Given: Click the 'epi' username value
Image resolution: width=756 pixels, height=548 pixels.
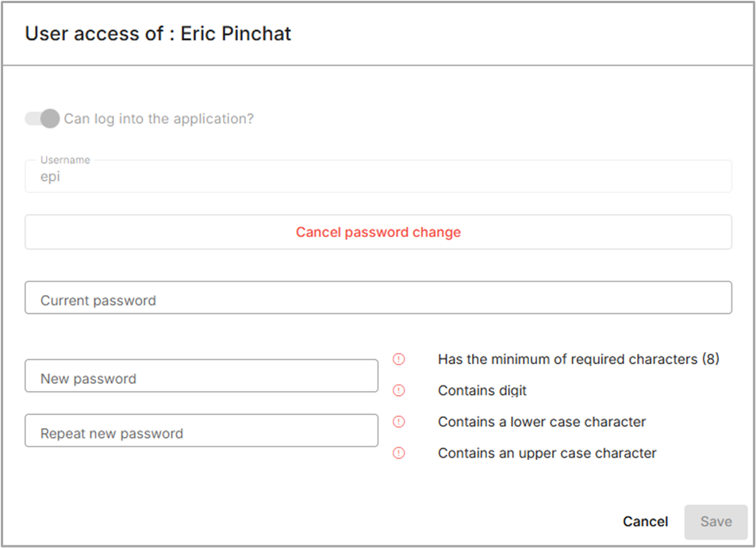Looking at the screenshot, I should 51,178.
